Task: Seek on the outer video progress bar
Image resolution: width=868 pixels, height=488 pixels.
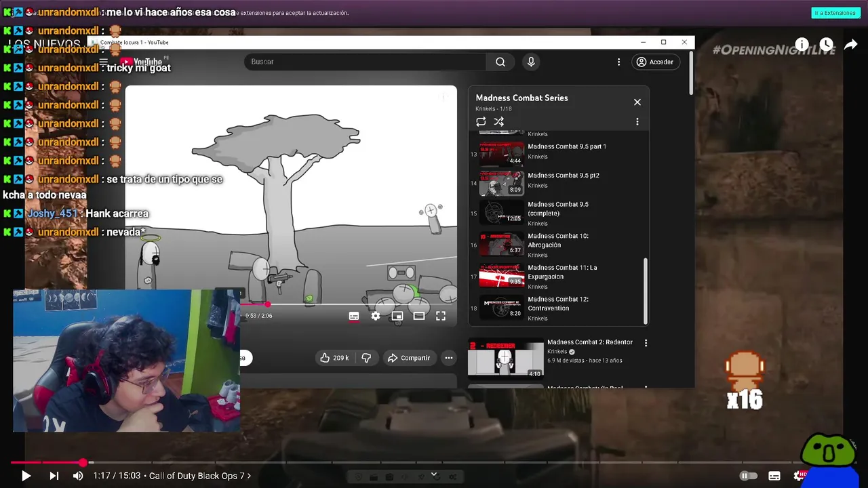Action: pyautogui.click(x=434, y=462)
